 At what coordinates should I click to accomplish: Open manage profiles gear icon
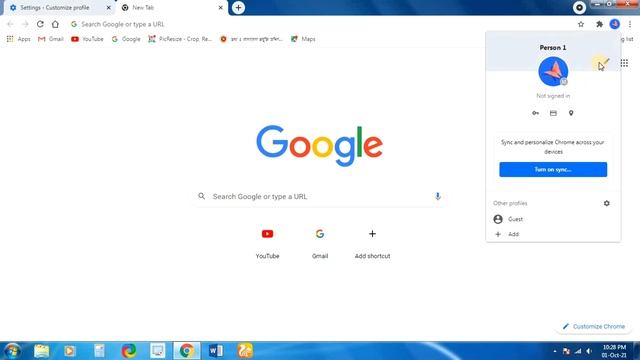(x=607, y=203)
